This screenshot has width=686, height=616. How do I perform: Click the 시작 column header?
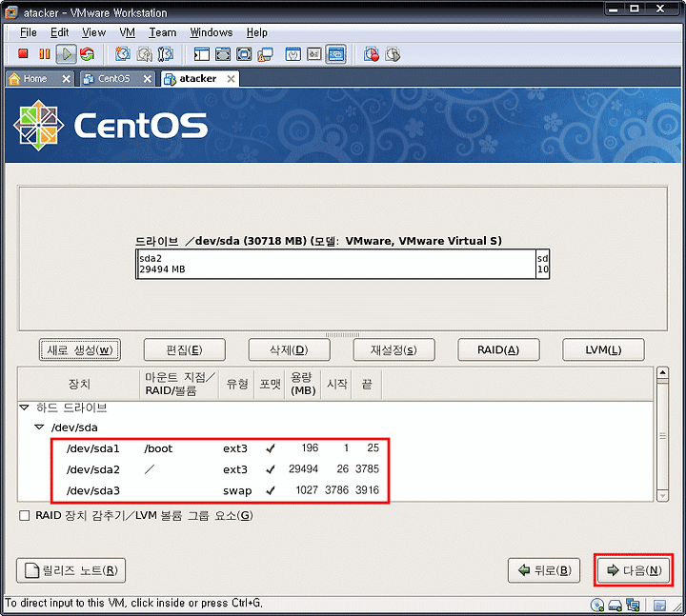pos(336,385)
